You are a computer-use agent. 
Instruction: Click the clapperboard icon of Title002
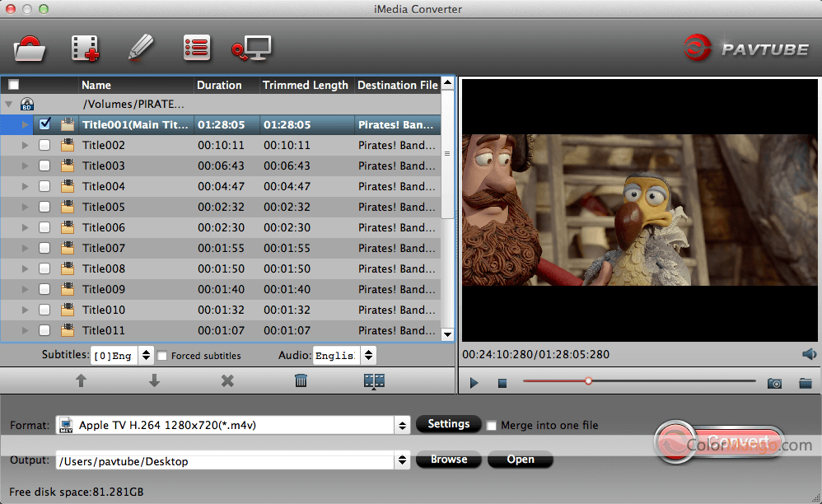(x=67, y=145)
